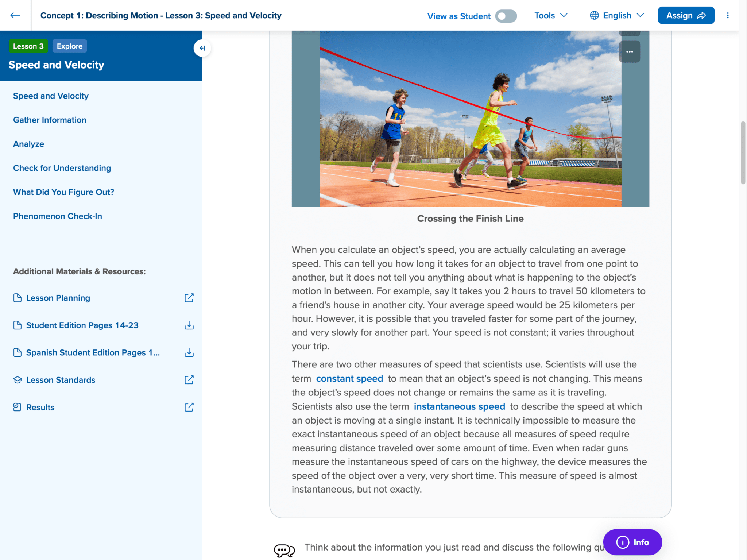Expand the Tools dropdown
This screenshot has width=747, height=560.
551,15
